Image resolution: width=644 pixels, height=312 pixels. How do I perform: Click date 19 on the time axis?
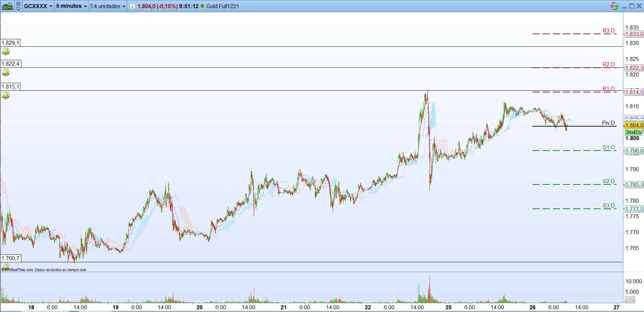(115, 307)
